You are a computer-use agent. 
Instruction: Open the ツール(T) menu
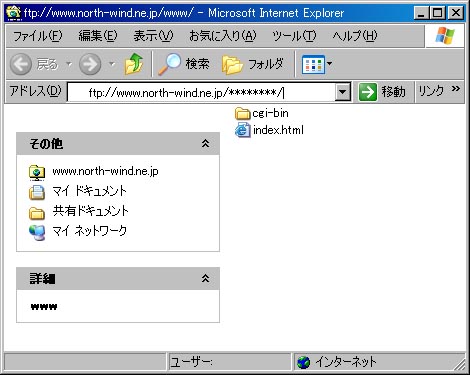click(x=294, y=35)
